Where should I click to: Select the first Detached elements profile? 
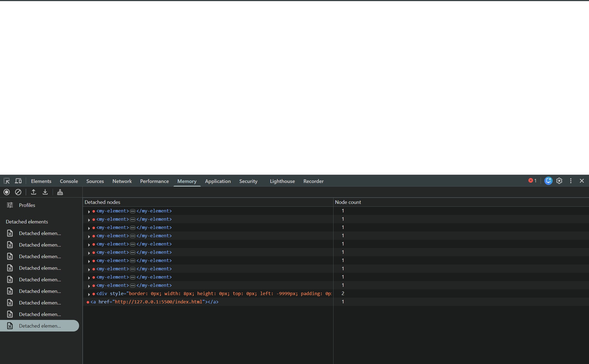tap(40, 233)
